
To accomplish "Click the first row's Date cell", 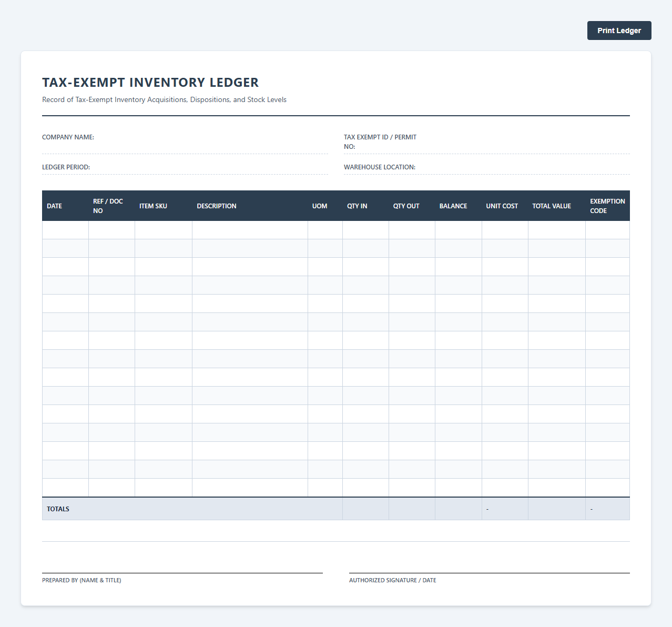I will 65,230.
